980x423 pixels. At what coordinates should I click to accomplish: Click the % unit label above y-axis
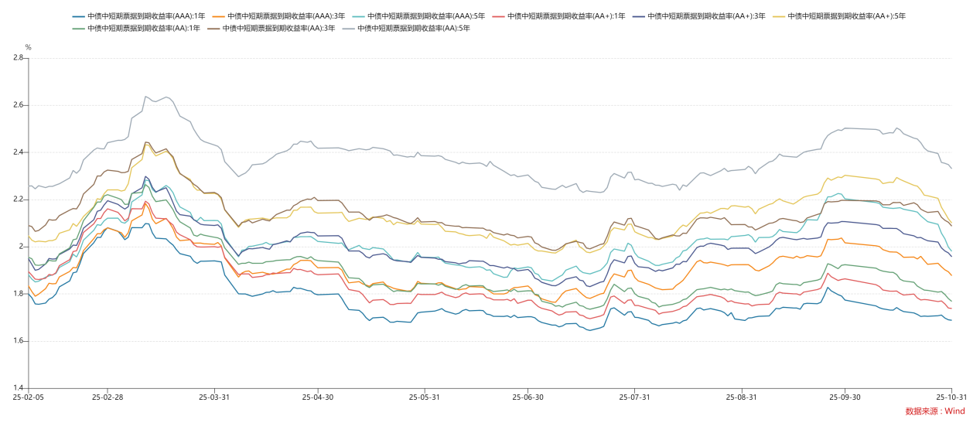[29, 47]
